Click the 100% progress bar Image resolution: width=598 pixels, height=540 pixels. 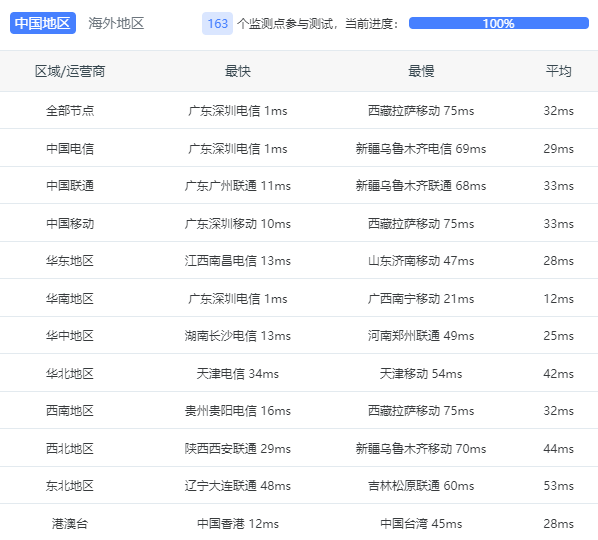coord(498,23)
